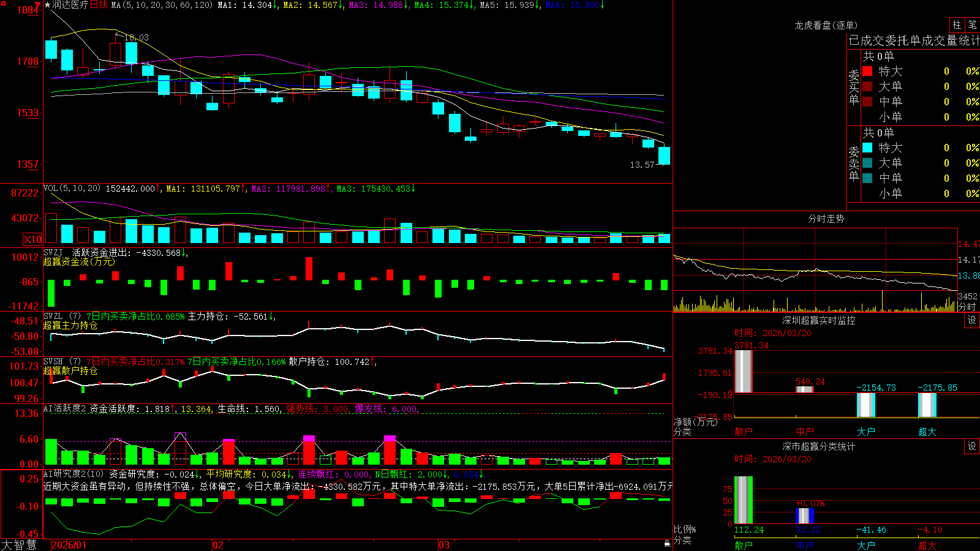The height and width of the screenshot is (551, 980).
Task: Click the 大户 bar valued -2154.73
Action: [x=865, y=405]
